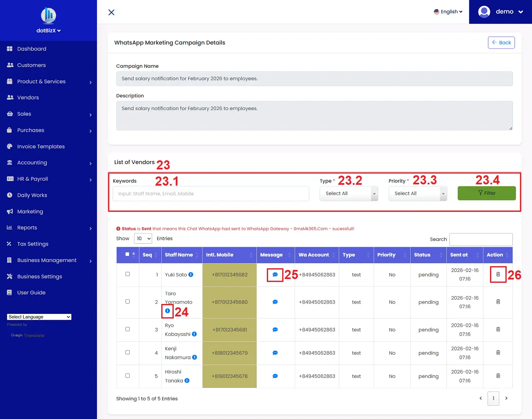Click the Back button
The width and height of the screenshot is (532, 419).
(x=501, y=42)
